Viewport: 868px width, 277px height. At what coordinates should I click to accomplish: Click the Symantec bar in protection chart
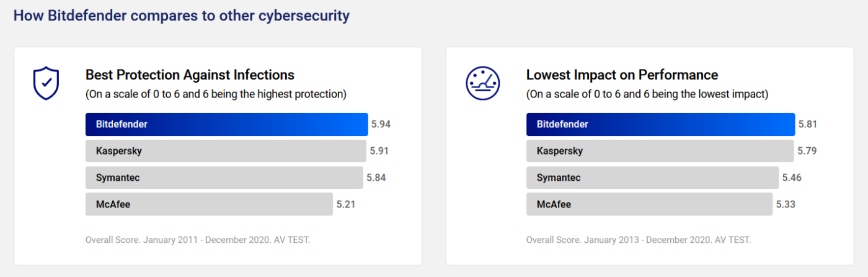coord(224,178)
